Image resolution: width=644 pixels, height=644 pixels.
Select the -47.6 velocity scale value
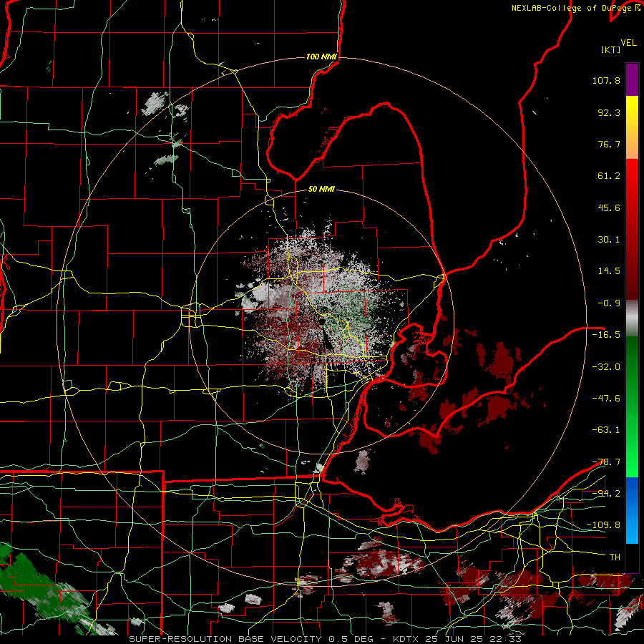pos(606,399)
